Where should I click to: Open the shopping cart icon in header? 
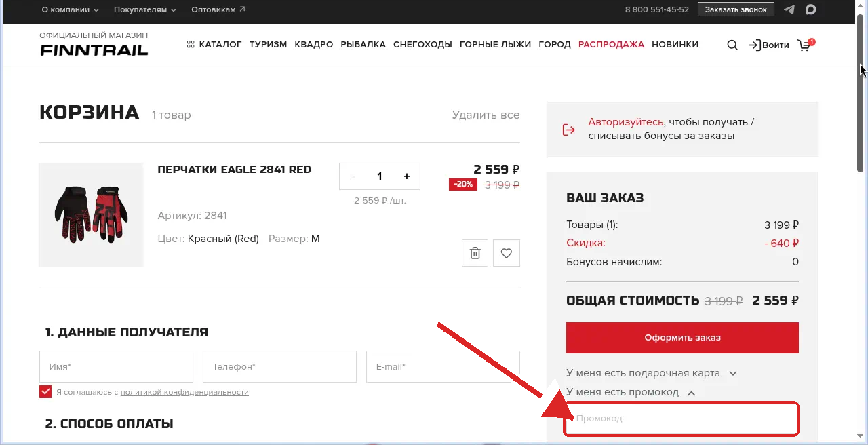coord(806,45)
